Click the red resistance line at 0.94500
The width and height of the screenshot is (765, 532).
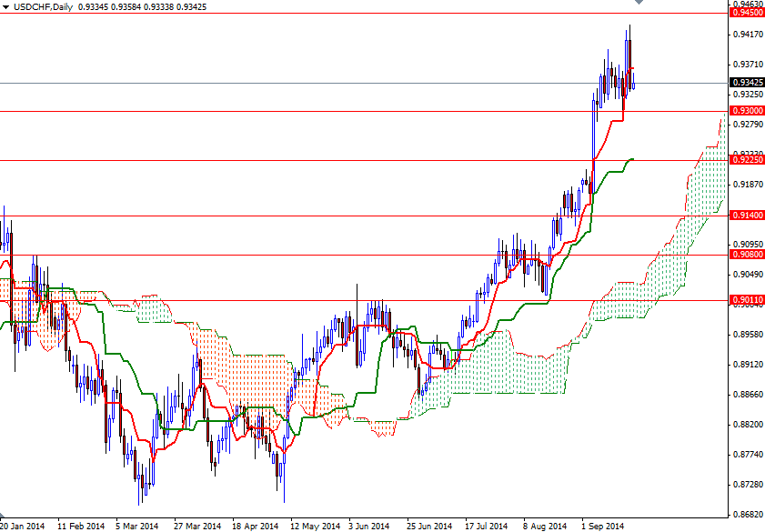364,15
